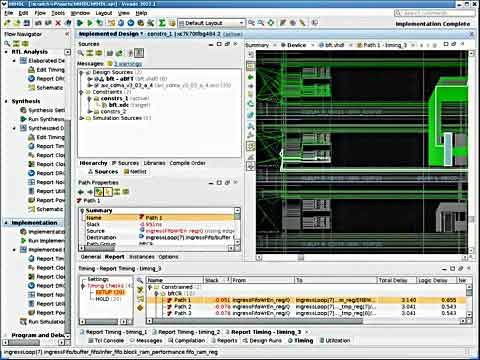The height and width of the screenshot is (360, 480).
Task: Click the back arrow in Path Properties
Action: point(81,192)
